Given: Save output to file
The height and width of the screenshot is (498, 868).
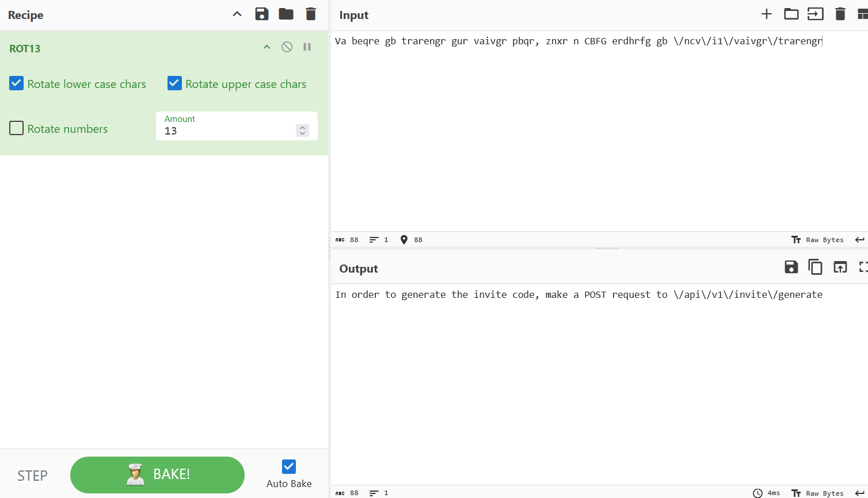Looking at the screenshot, I should [791, 267].
